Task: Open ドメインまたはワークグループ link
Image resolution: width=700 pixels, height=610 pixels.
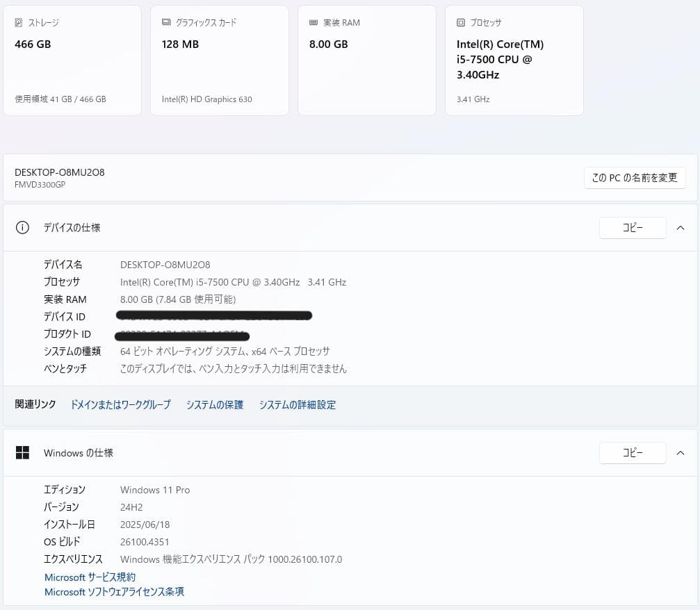Action: coord(120,405)
